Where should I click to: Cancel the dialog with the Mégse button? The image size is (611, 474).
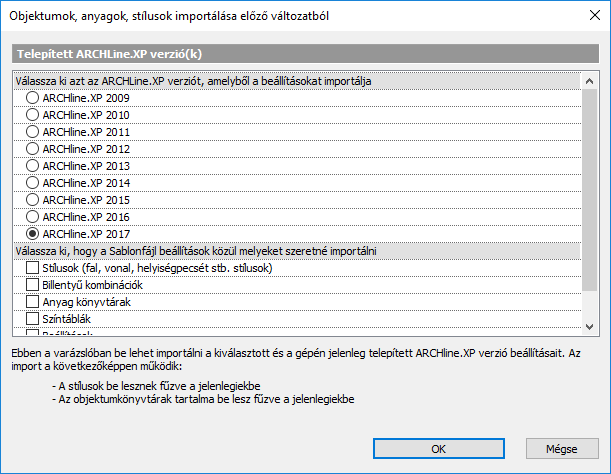(558, 449)
